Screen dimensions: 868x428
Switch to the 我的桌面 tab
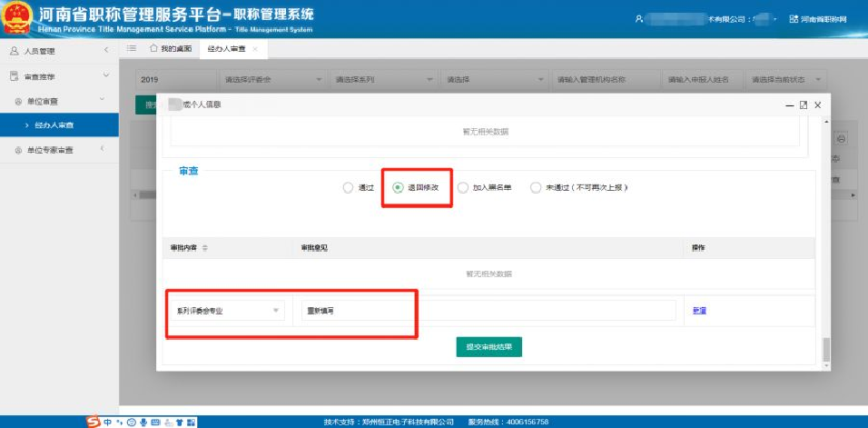171,49
